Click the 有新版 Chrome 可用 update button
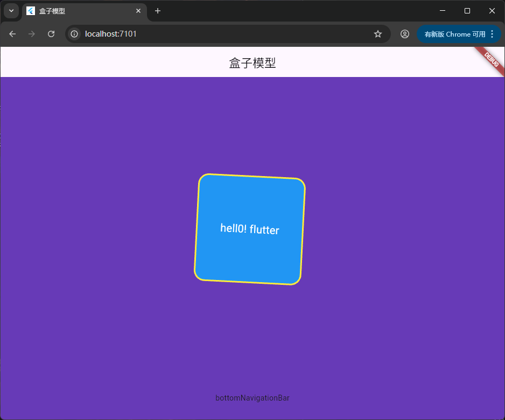 [x=454, y=34]
